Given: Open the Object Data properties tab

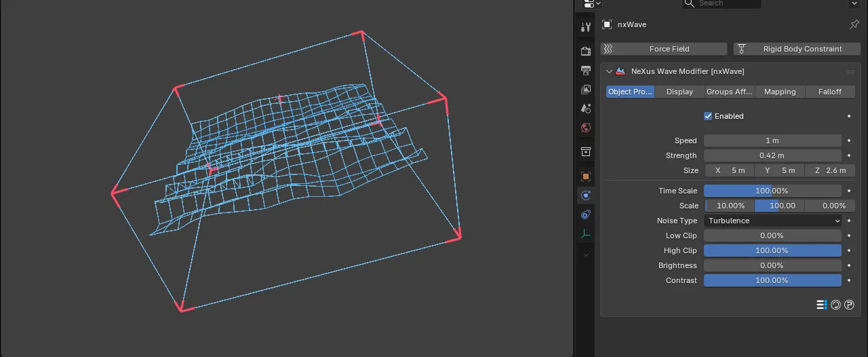Looking at the screenshot, I should click(586, 233).
